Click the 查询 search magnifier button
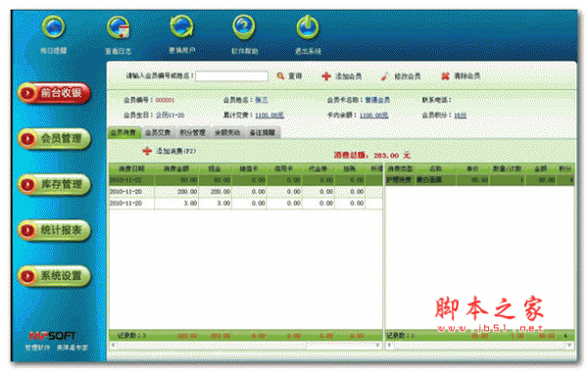Screen dimensions: 588x372 [x=289, y=76]
